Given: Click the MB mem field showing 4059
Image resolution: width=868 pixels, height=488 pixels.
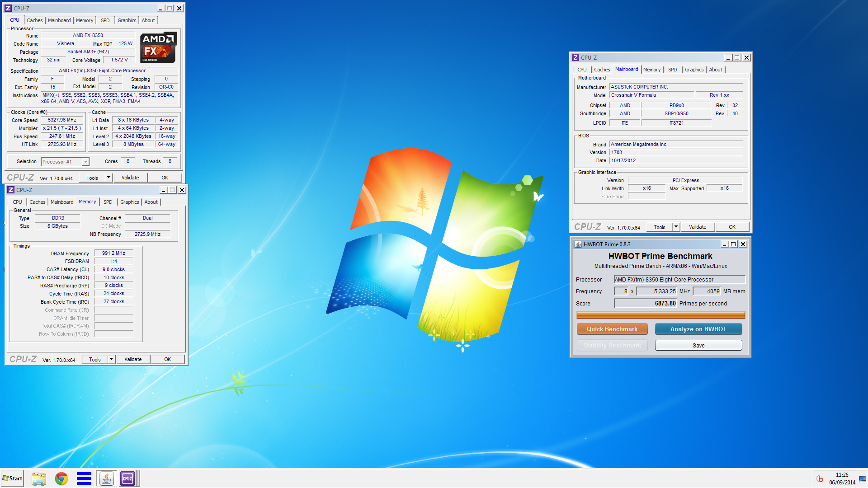Looking at the screenshot, I should click(707, 291).
